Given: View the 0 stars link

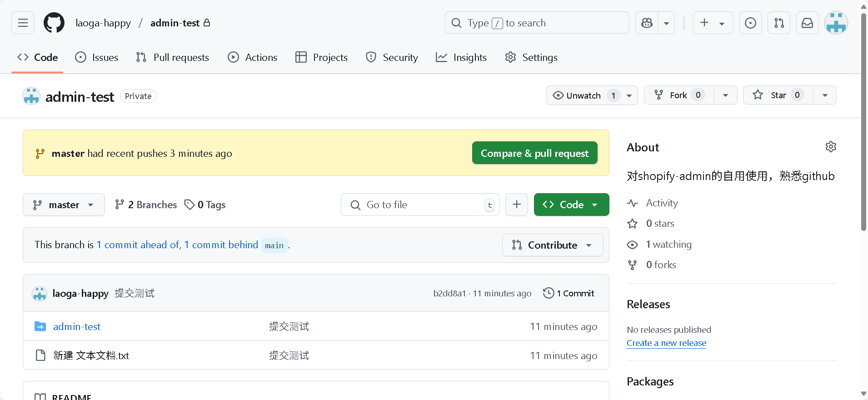Looking at the screenshot, I should (x=651, y=224).
